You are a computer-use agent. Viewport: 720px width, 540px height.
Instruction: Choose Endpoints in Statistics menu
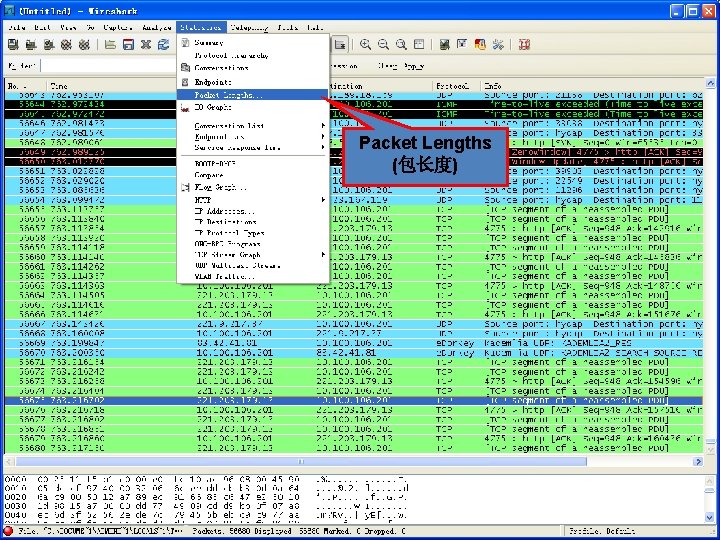coord(253,82)
